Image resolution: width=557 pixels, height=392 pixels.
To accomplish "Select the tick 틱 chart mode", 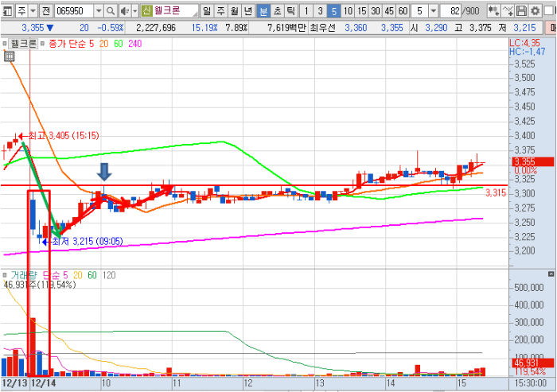I will pyautogui.click(x=291, y=11).
